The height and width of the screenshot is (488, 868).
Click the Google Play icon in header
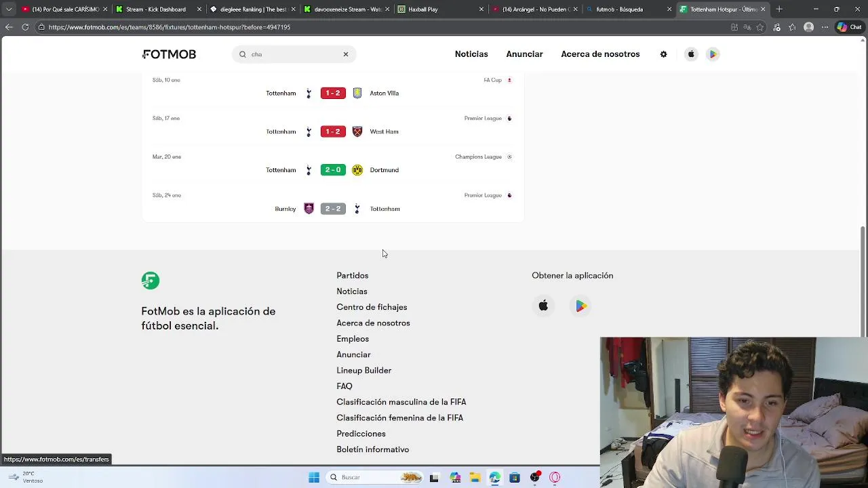[x=713, y=54]
